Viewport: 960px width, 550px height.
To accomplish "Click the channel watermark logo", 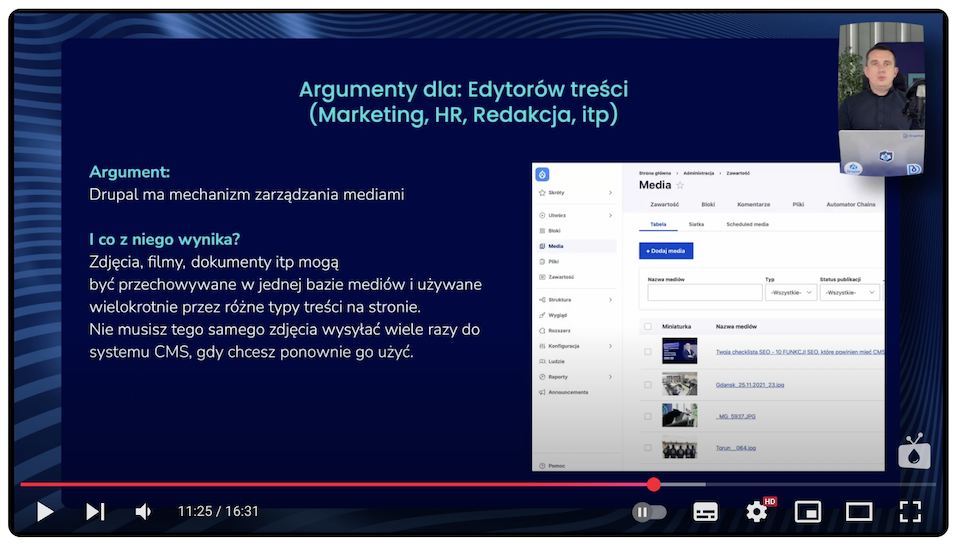I will click(914, 452).
